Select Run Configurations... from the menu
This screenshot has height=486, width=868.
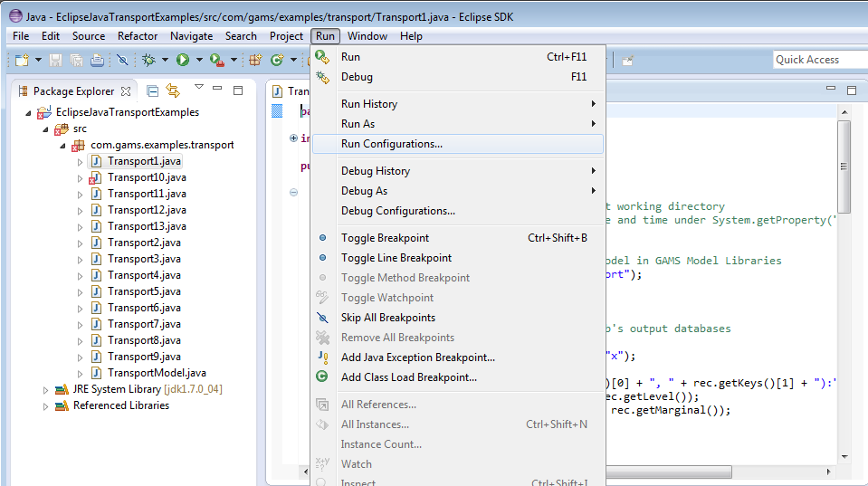[391, 144]
